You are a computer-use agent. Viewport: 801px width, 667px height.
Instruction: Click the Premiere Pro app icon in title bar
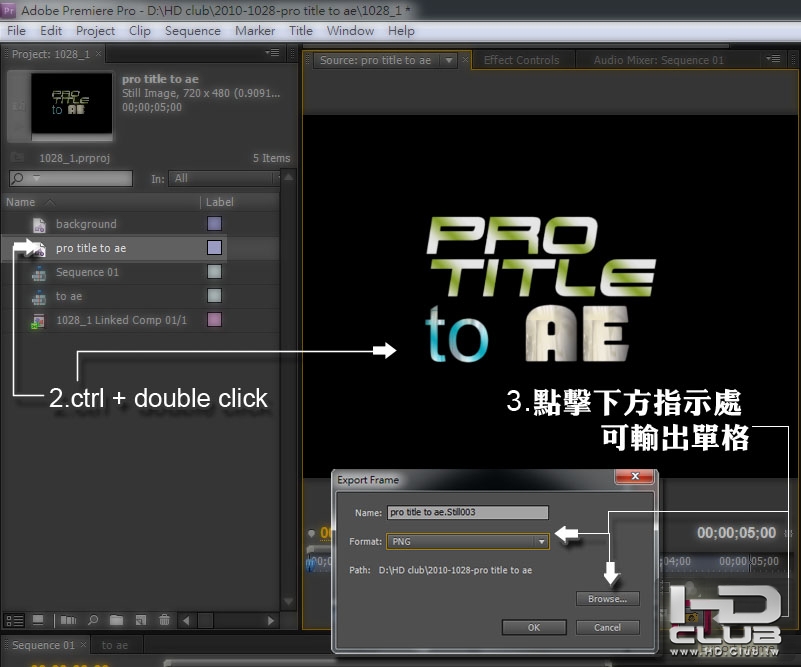click(9, 10)
